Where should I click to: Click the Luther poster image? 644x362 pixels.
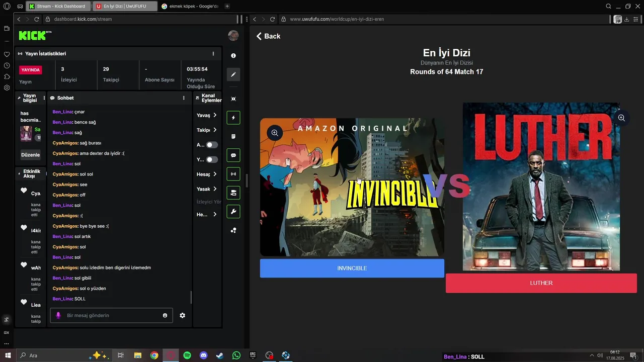[x=541, y=187]
